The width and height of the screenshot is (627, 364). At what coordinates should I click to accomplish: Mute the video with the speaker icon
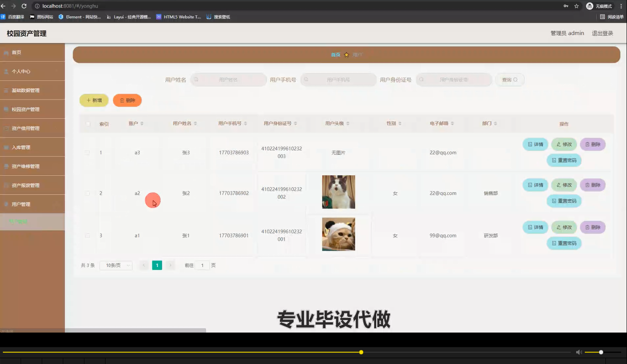(579, 352)
